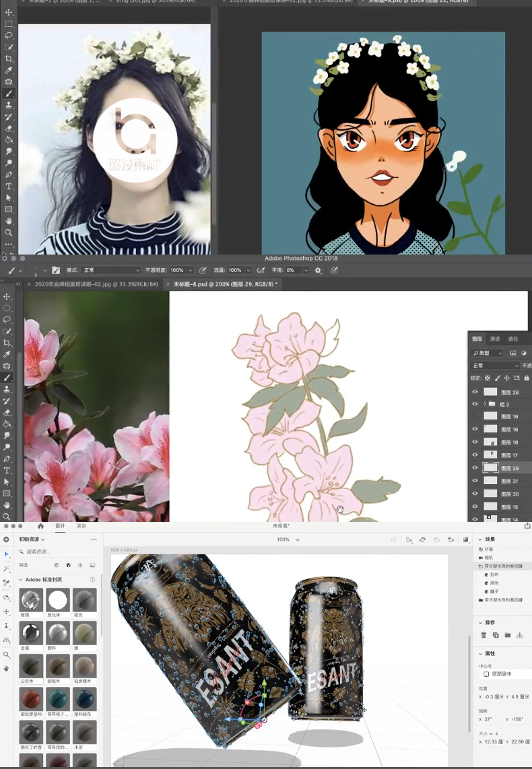Open the 流量 100% dropdown arrow

click(248, 270)
